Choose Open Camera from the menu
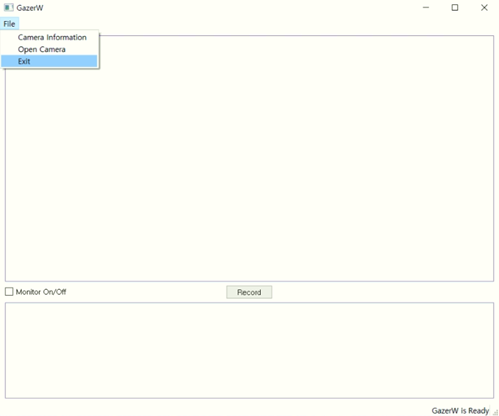The width and height of the screenshot is (499, 416). pos(49,49)
